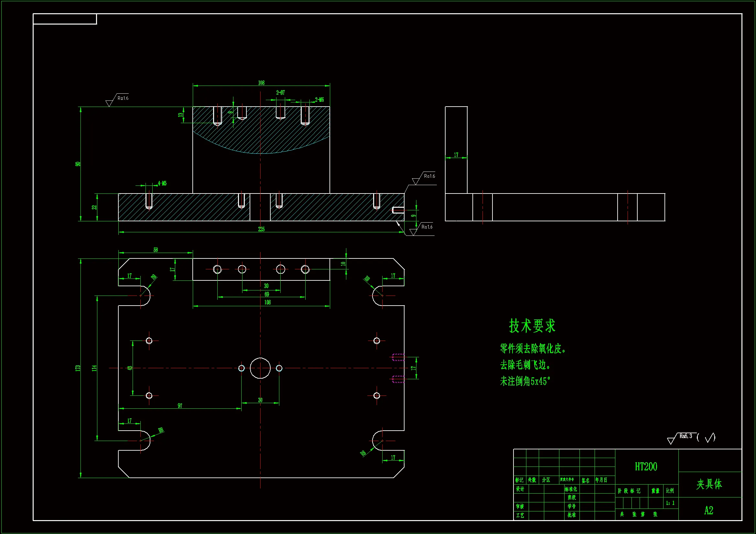The width and height of the screenshot is (756, 534).
Task: Select the 1:1 scale value cell
Action: [670, 503]
